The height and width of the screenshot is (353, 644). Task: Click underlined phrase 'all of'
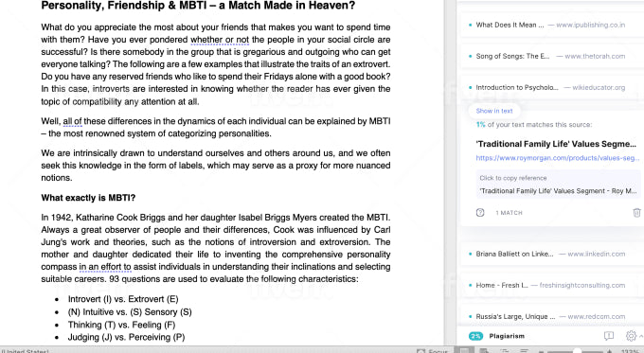pos(72,121)
